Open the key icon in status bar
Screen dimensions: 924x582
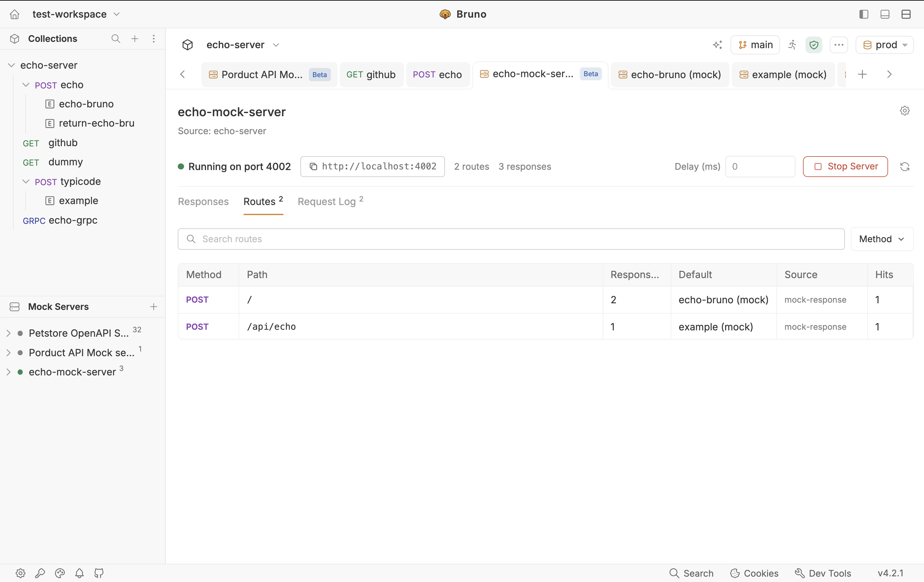[40, 573]
